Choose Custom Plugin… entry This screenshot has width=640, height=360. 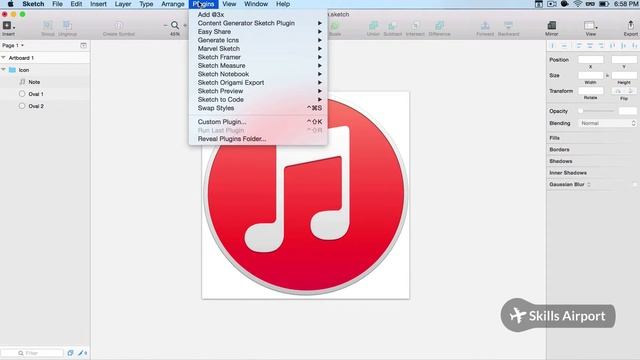tap(258, 122)
